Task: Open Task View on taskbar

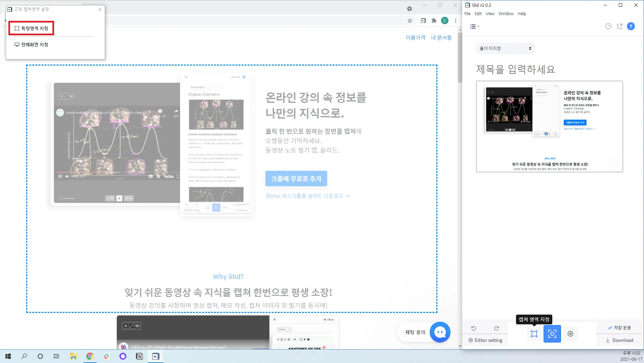Action: point(56,356)
